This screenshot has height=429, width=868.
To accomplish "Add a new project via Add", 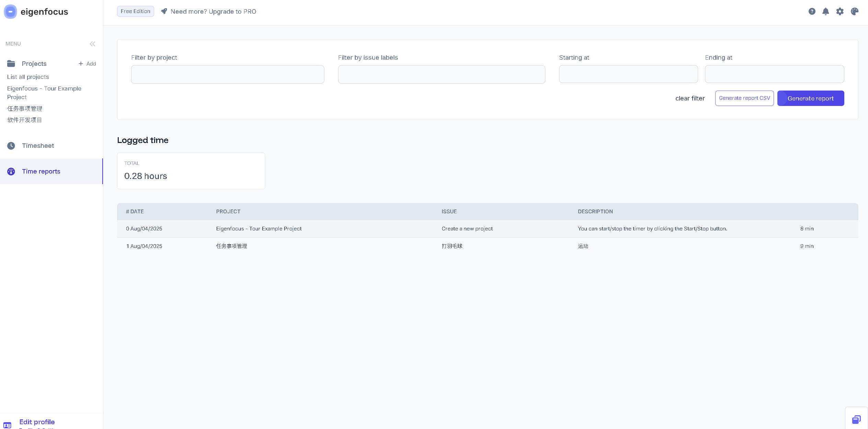I will click(87, 64).
